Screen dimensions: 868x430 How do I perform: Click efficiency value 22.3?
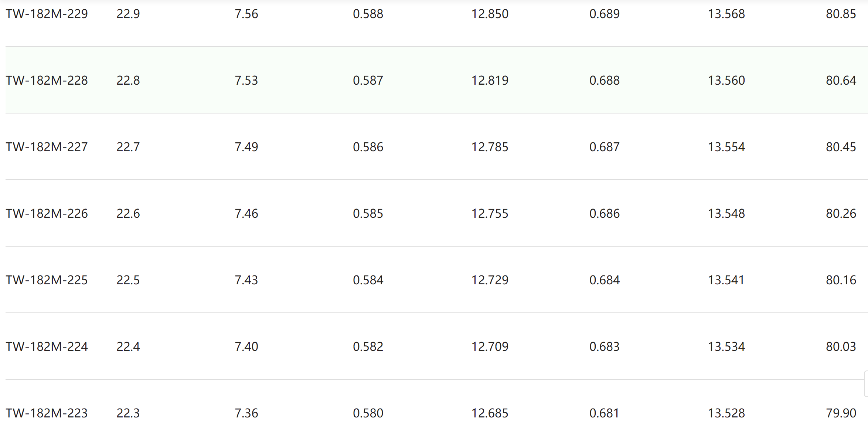[128, 413]
